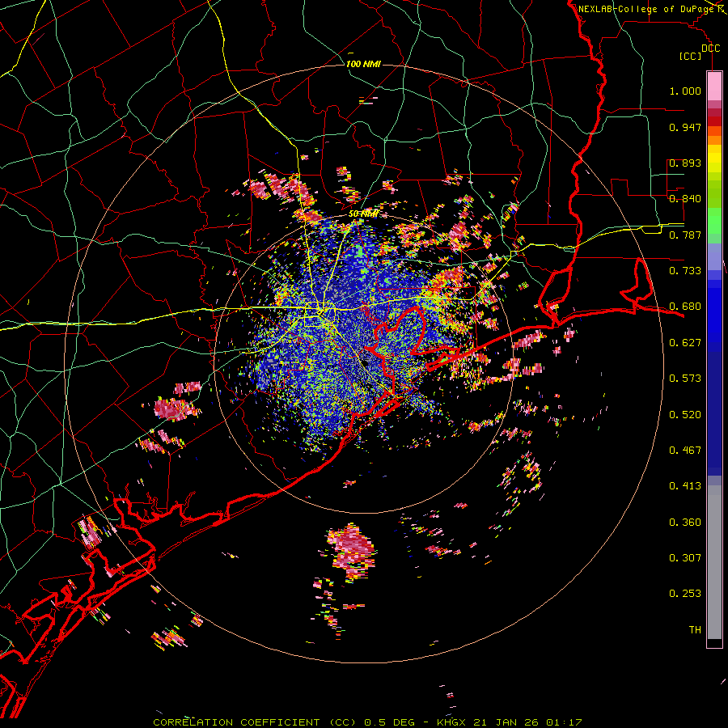Click the large pink offshore echo south of the radar
The image size is (728, 728).
(352, 552)
